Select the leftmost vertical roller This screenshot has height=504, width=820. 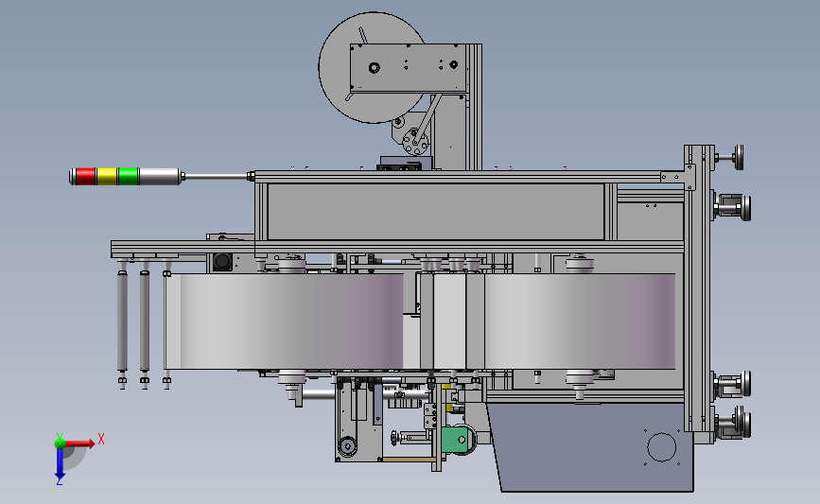tap(122, 321)
